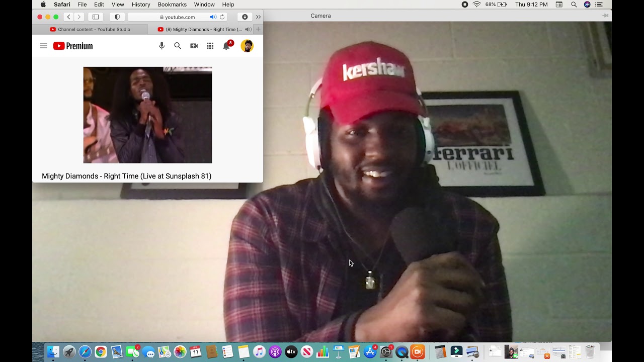Open Music from the Dock
Image resolution: width=644 pixels, height=362 pixels.
259,352
